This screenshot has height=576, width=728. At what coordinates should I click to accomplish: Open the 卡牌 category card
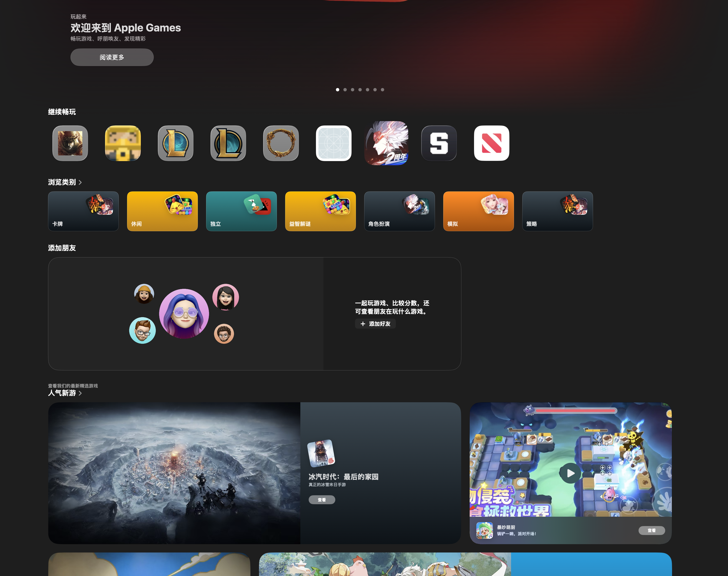83,211
